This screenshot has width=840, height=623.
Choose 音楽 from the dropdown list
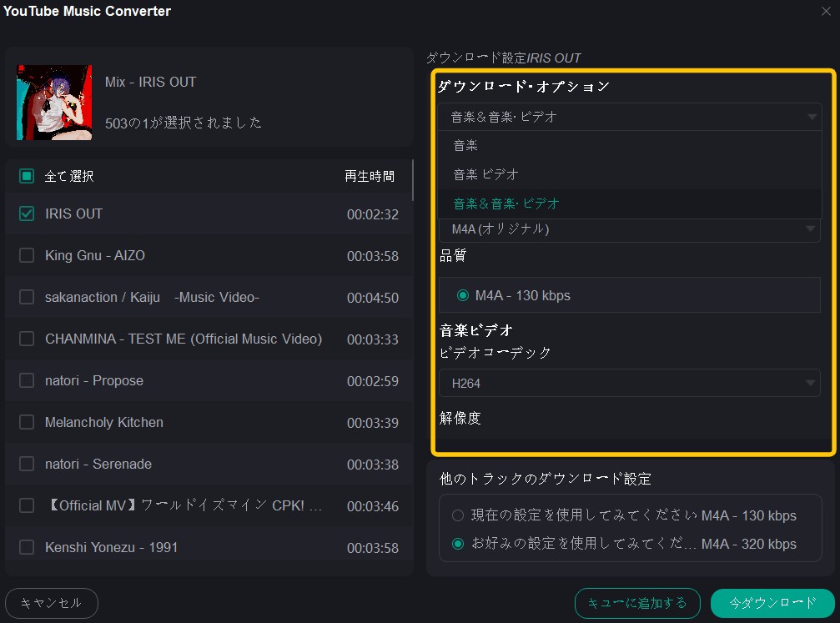coord(630,145)
